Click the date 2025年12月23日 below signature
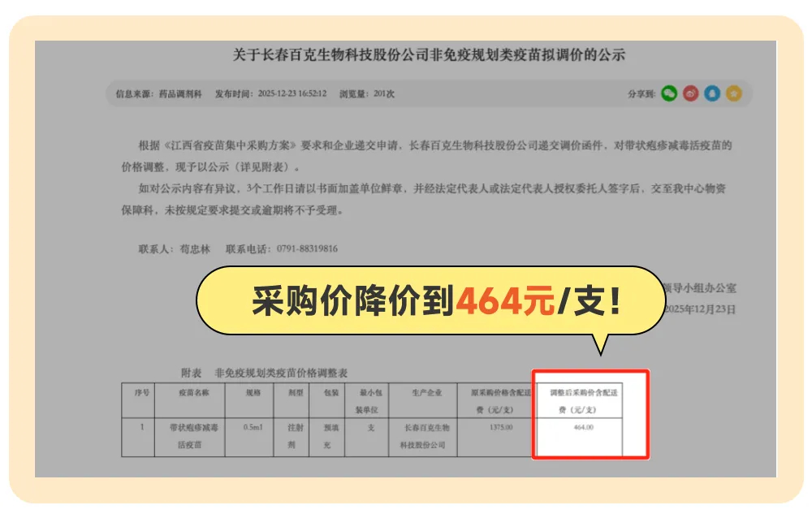The height and width of the screenshot is (518, 812). (700, 309)
